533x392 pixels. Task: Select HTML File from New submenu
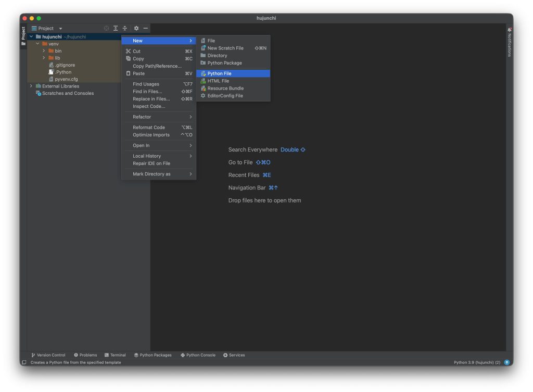[218, 81]
